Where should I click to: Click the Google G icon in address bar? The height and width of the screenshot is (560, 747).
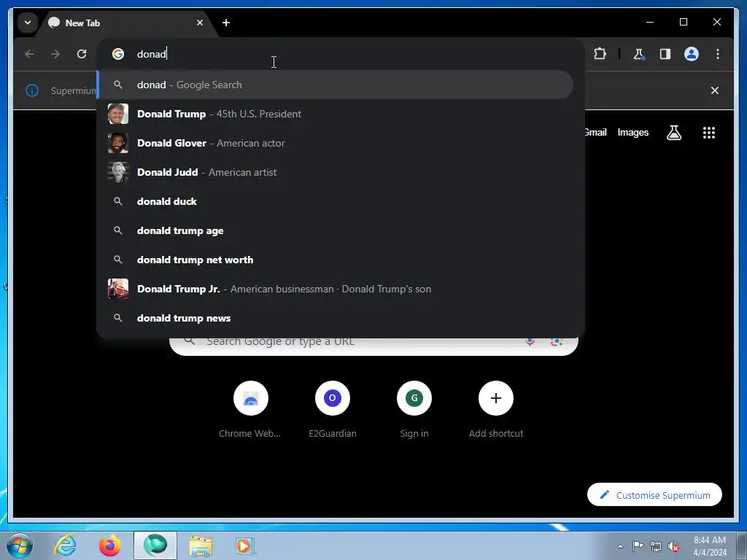[118, 54]
